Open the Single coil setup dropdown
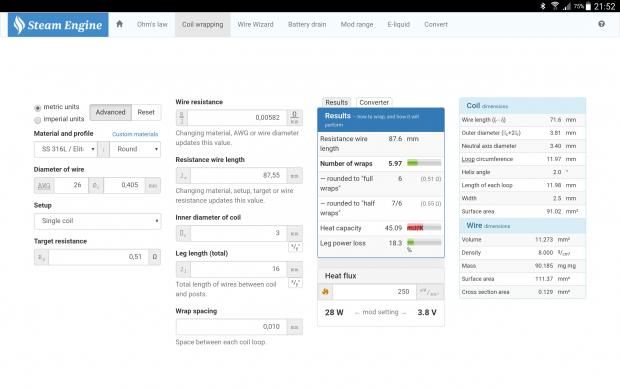The width and height of the screenshot is (620, 388). click(x=97, y=221)
